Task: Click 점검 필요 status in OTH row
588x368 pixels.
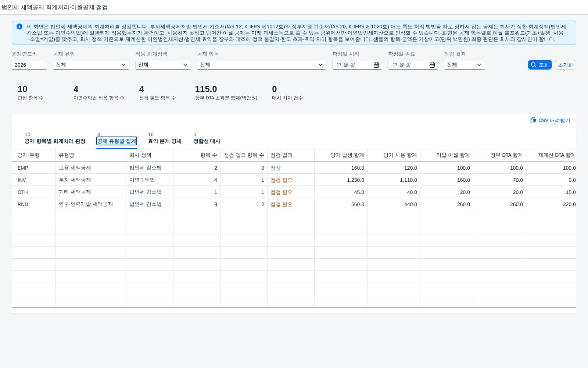Action: coord(282,192)
